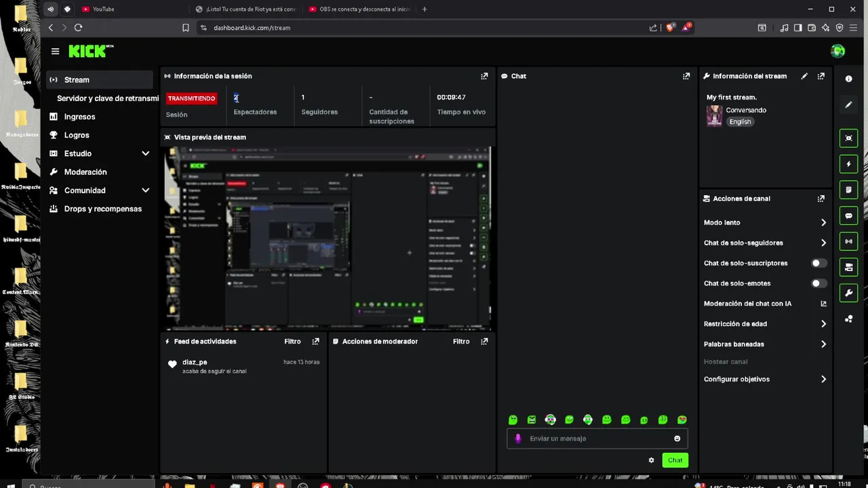Open the user profile avatar menu
The height and width of the screenshot is (488, 868).
pos(838,51)
